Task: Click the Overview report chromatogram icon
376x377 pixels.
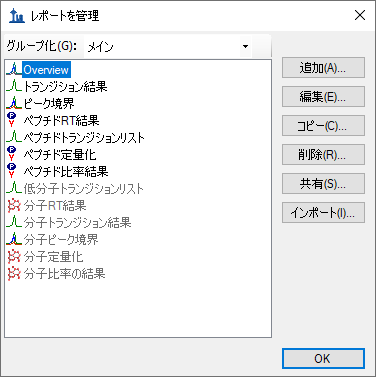Action: pyautogui.click(x=14, y=70)
